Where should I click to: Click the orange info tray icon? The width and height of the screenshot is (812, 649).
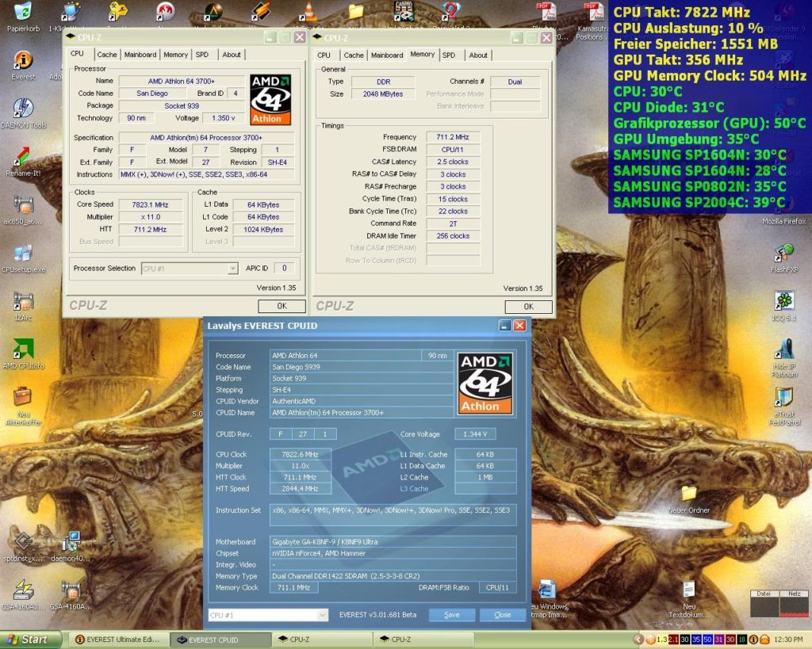pyautogui.click(x=753, y=639)
